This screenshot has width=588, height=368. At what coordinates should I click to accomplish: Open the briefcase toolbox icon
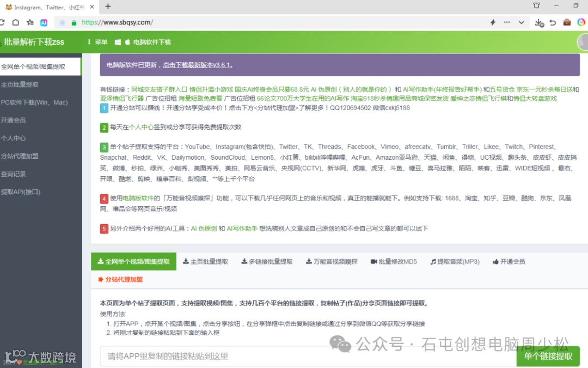(567, 22)
